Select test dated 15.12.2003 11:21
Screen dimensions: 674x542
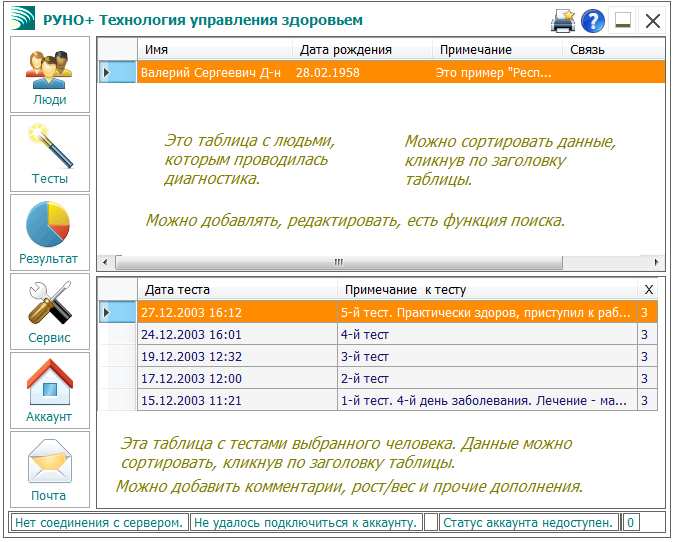pos(238,400)
